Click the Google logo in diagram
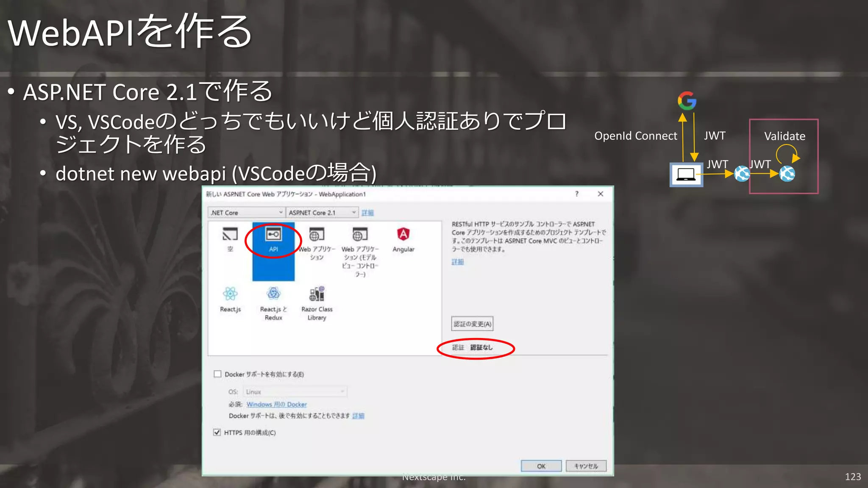868x488 pixels. (x=687, y=101)
